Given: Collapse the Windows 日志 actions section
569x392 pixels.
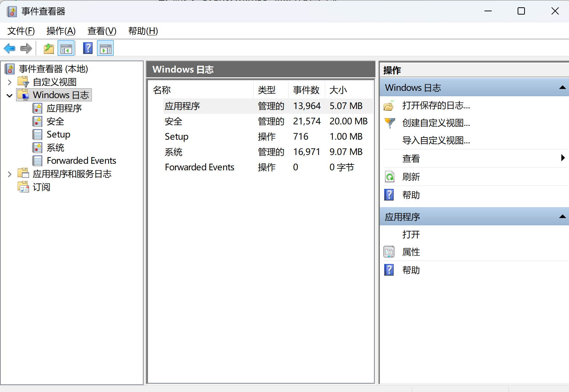Looking at the screenshot, I should tap(562, 88).
